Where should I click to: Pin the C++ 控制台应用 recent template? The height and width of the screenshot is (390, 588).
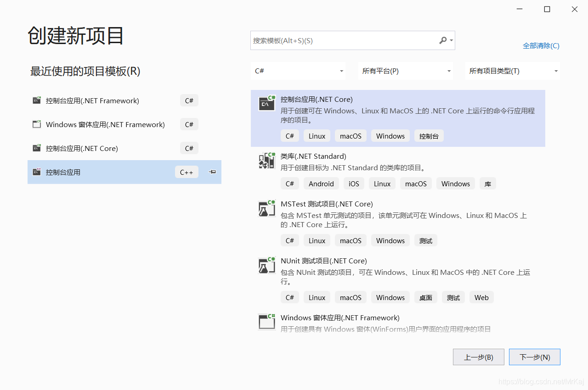click(x=212, y=172)
